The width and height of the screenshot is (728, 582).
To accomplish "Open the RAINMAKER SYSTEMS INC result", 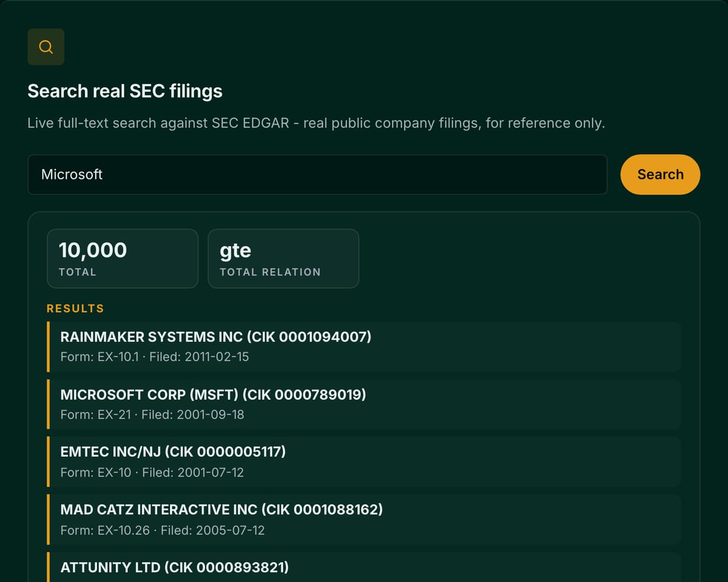I will [364, 347].
